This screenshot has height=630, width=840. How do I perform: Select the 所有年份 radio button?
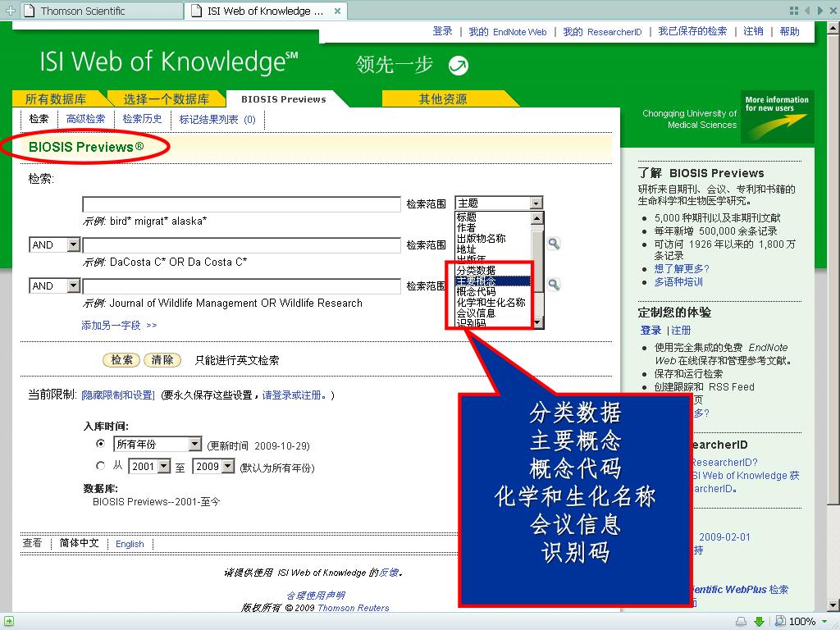tap(100, 444)
